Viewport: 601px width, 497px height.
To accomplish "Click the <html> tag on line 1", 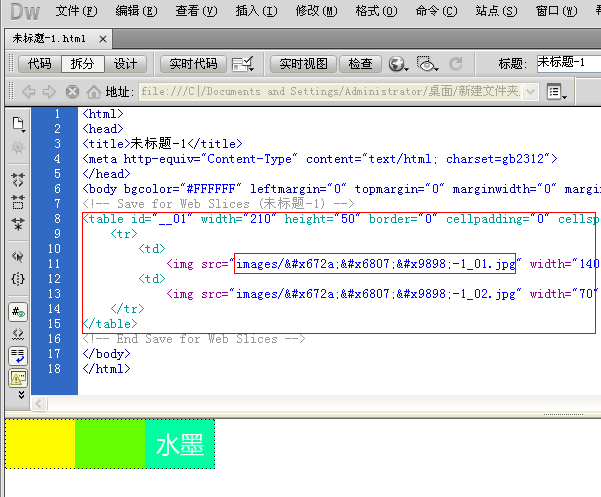I will point(103,114).
